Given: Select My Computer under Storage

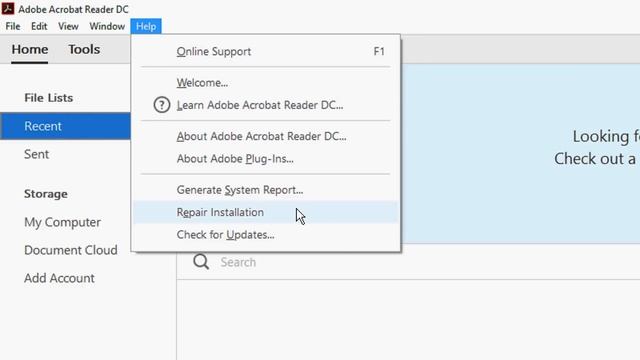Looking at the screenshot, I should coord(62,222).
